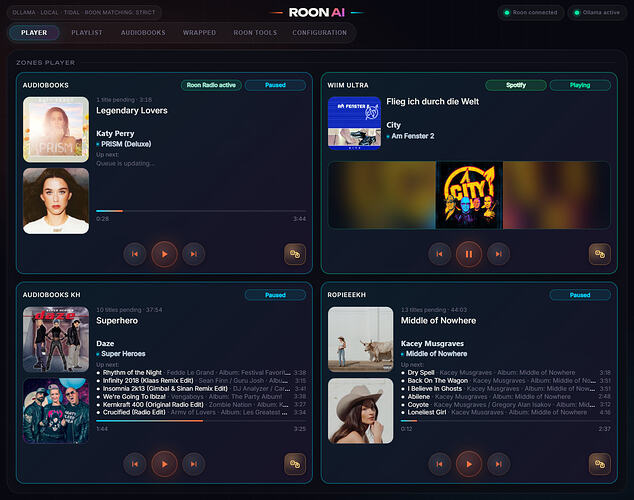The height and width of the screenshot is (500, 634).
Task: Switch to the Player tab
Action: (34, 32)
